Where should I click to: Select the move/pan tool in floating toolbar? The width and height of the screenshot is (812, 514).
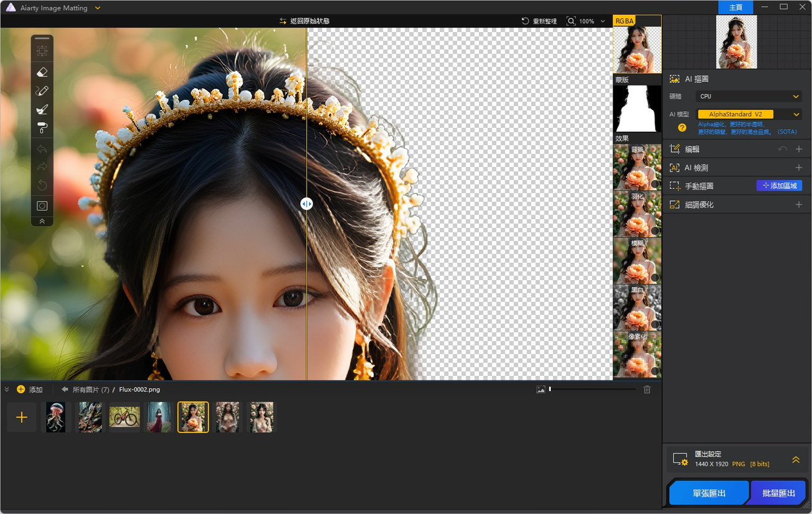(x=42, y=51)
